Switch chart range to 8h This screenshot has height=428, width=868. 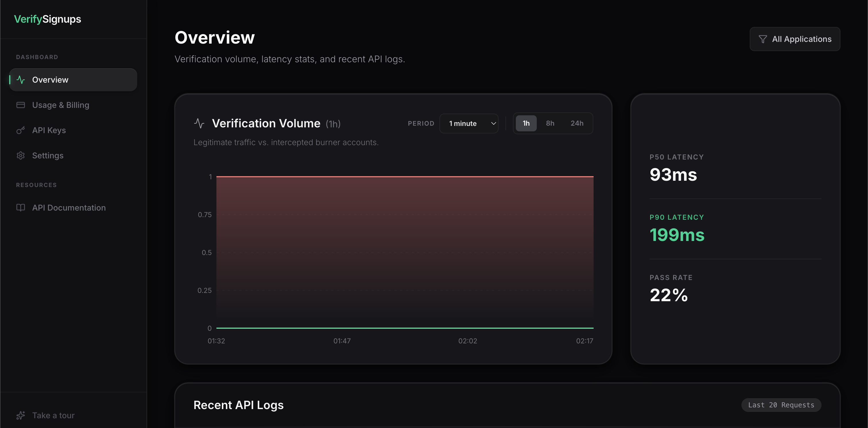(550, 123)
